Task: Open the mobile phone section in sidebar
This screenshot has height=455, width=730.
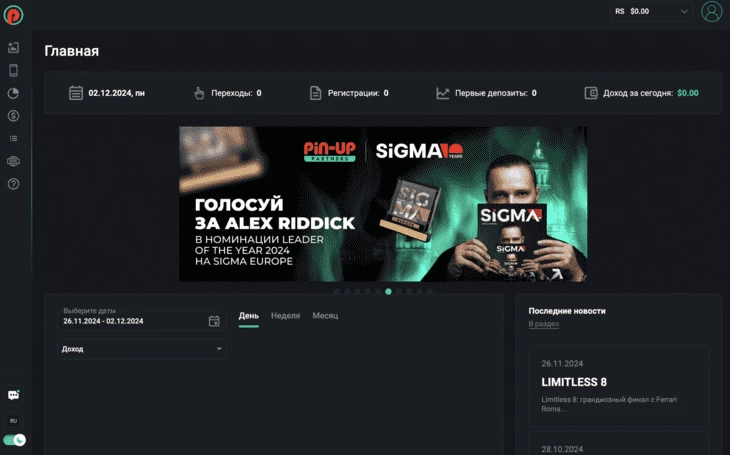Action: (14, 70)
